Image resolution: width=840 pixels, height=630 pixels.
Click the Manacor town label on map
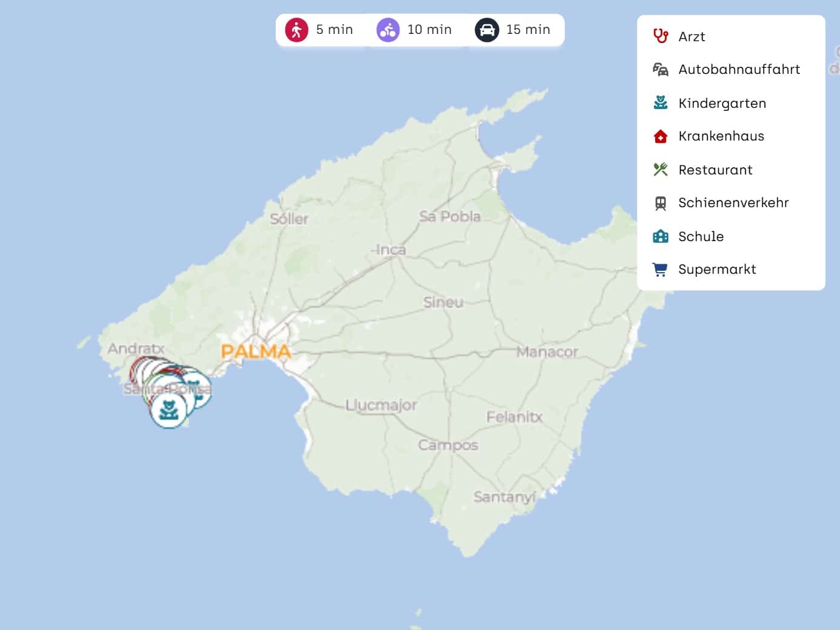coord(547,352)
